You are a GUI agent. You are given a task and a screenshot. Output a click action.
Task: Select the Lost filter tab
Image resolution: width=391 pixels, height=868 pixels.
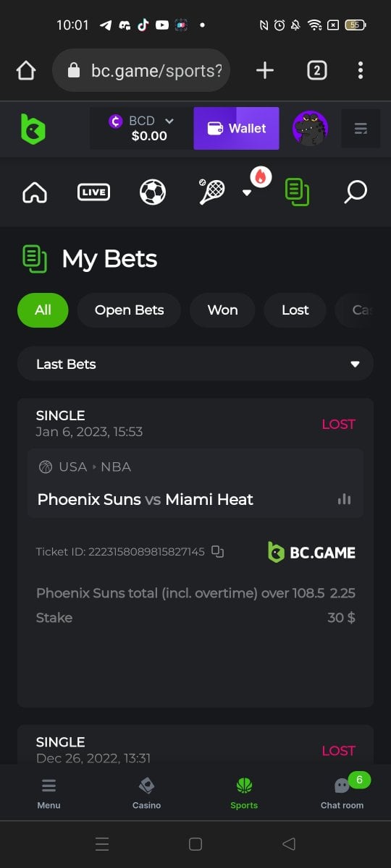(x=295, y=310)
